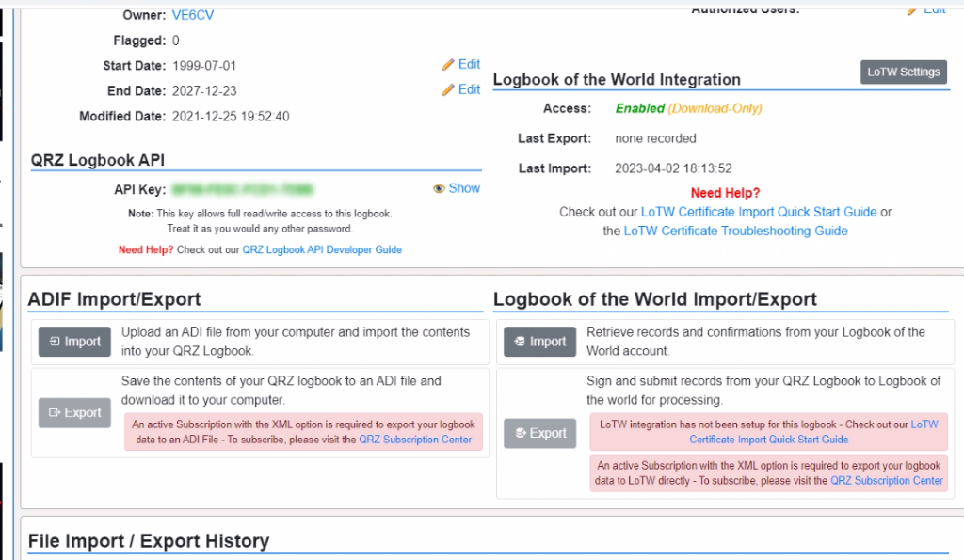Click the eye icon to reveal API key

(439, 189)
